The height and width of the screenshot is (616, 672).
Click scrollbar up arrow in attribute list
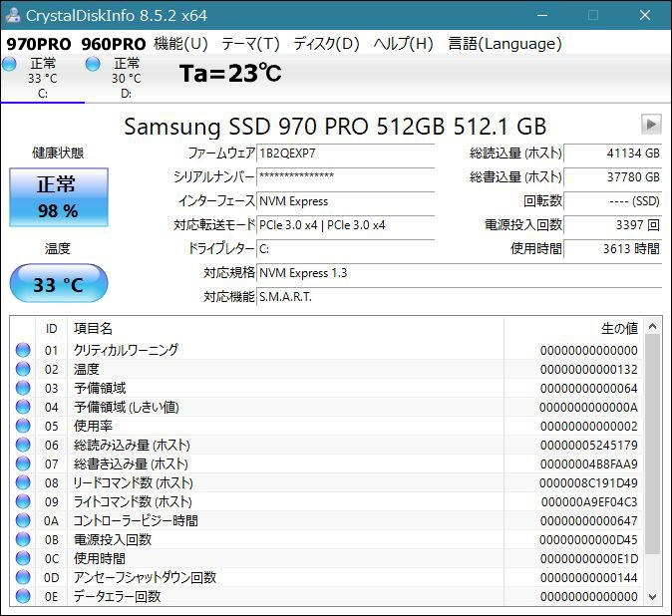coord(652,327)
